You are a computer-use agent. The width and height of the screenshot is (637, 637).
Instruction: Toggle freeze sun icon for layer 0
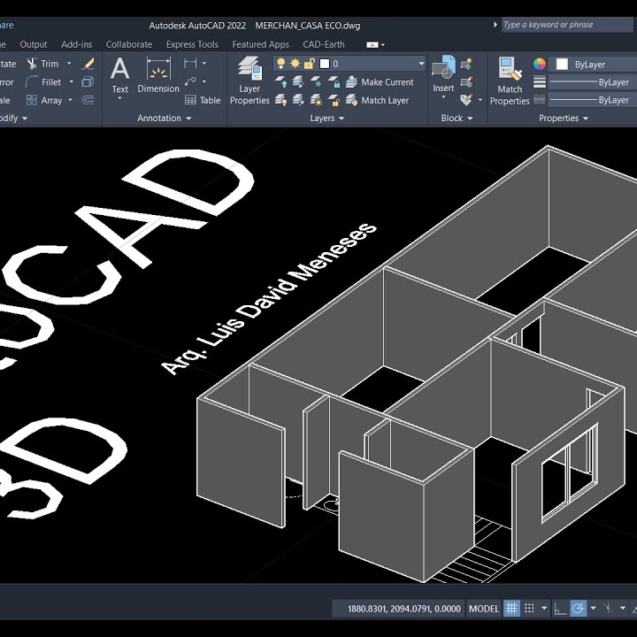click(x=295, y=63)
